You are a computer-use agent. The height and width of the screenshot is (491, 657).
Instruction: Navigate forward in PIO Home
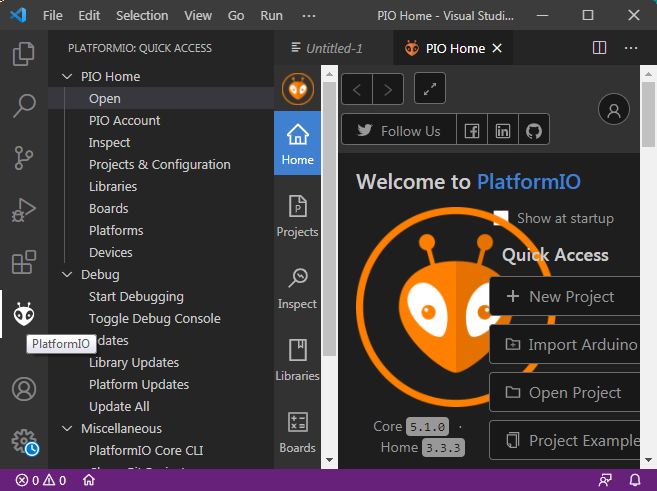(x=388, y=89)
